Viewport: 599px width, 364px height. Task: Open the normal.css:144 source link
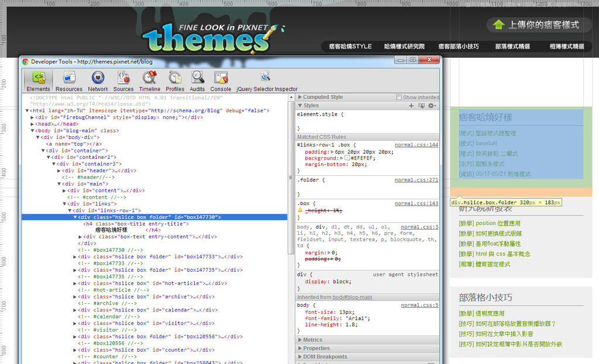click(x=416, y=145)
